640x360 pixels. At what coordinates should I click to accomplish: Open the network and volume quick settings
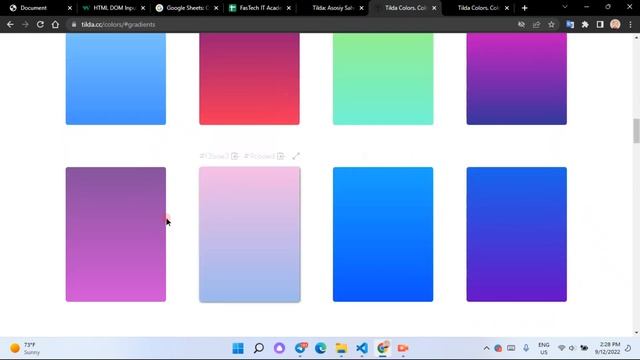[x=573, y=348]
